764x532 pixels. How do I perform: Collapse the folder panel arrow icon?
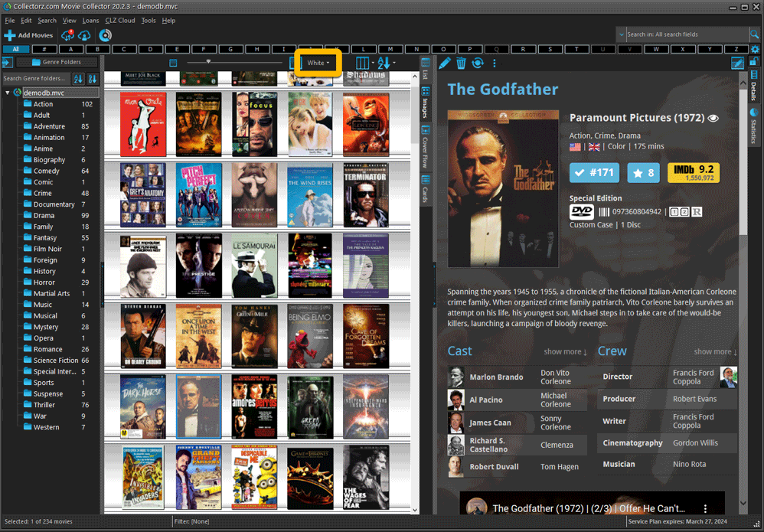point(8,62)
